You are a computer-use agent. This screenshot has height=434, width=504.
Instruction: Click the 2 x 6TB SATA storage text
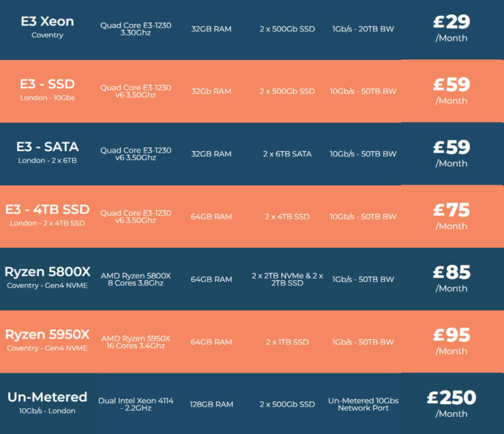287,154
